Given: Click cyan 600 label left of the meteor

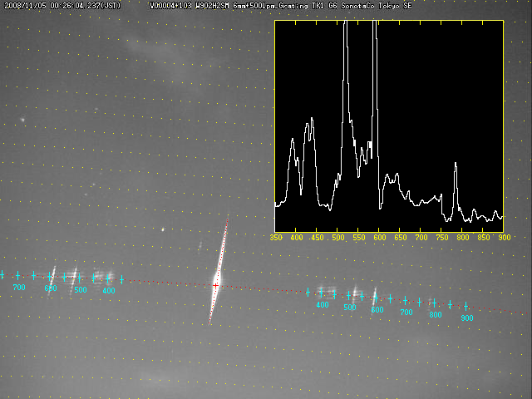Looking at the screenshot, I should 51,288.
